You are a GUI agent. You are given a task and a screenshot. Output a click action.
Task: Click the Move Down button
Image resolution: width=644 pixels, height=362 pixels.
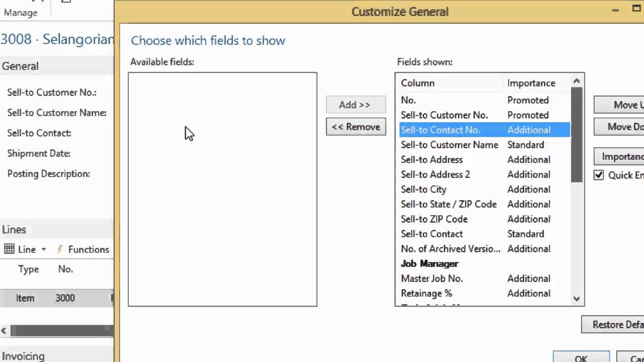tap(619, 127)
